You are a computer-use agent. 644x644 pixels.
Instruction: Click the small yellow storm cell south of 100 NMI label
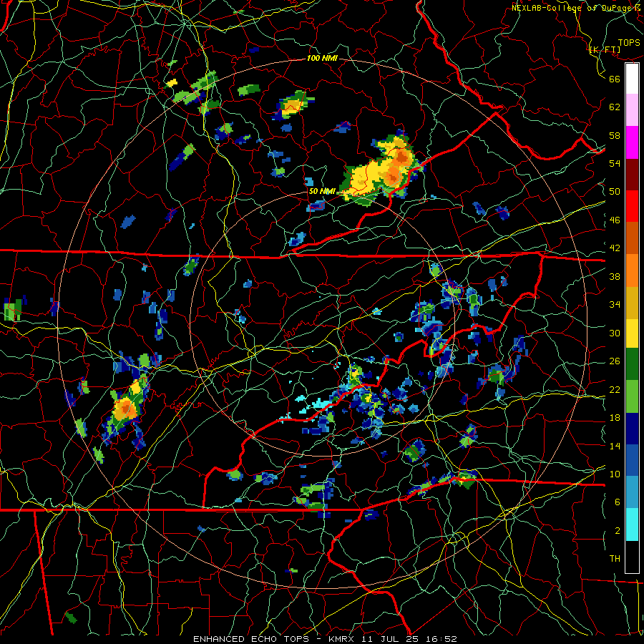[292, 105]
